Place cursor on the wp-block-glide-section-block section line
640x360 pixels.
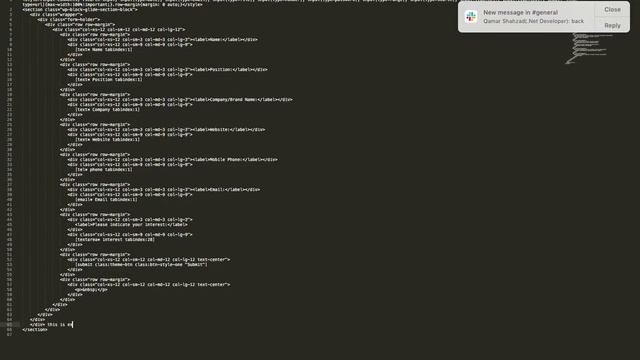tap(80, 9)
